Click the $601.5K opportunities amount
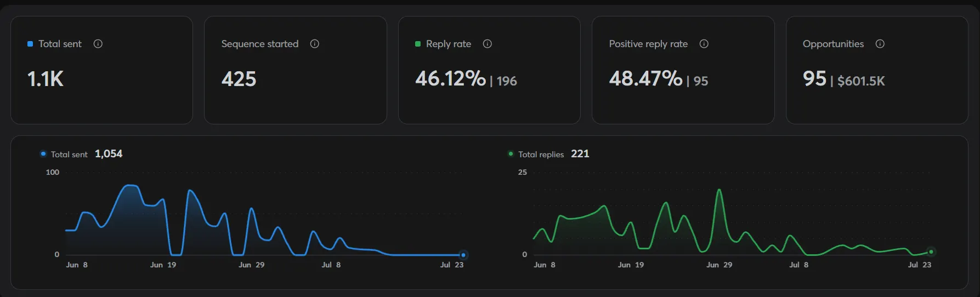 click(x=861, y=81)
